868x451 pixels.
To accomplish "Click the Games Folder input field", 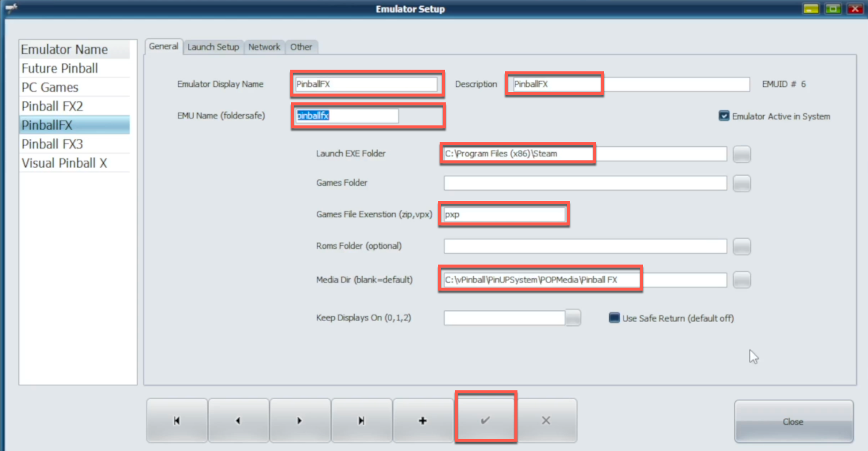I will (585, 183).
